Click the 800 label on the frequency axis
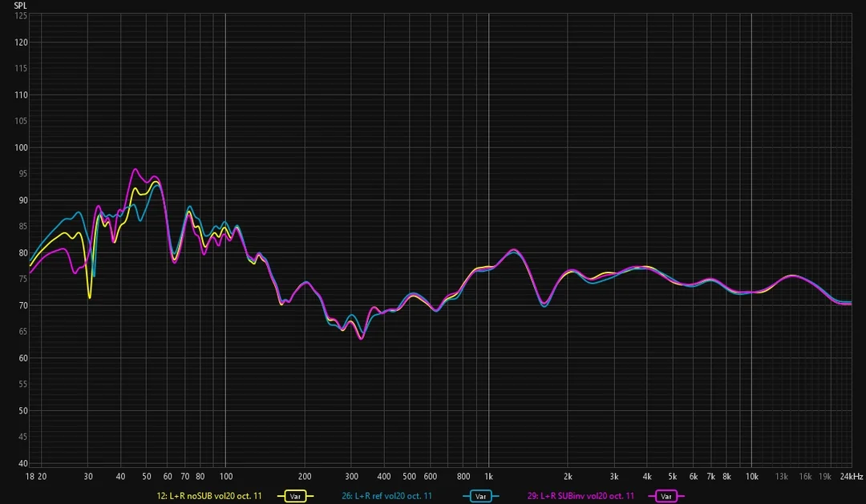Viewport: 866px width, 504px height. [463, 477]
